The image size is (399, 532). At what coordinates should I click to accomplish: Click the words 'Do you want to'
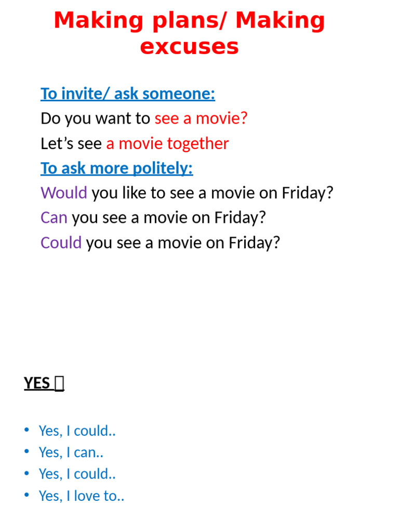[95, 118]
